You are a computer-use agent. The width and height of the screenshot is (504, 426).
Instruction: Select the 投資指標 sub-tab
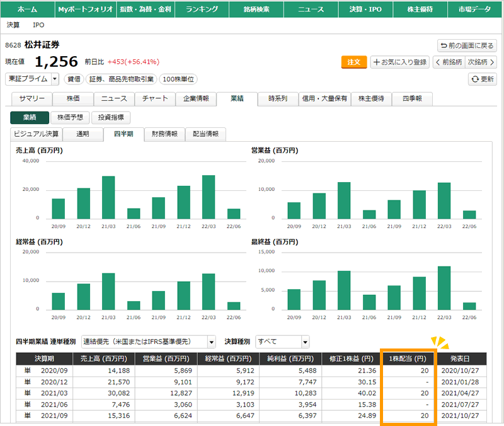(111, 118)
